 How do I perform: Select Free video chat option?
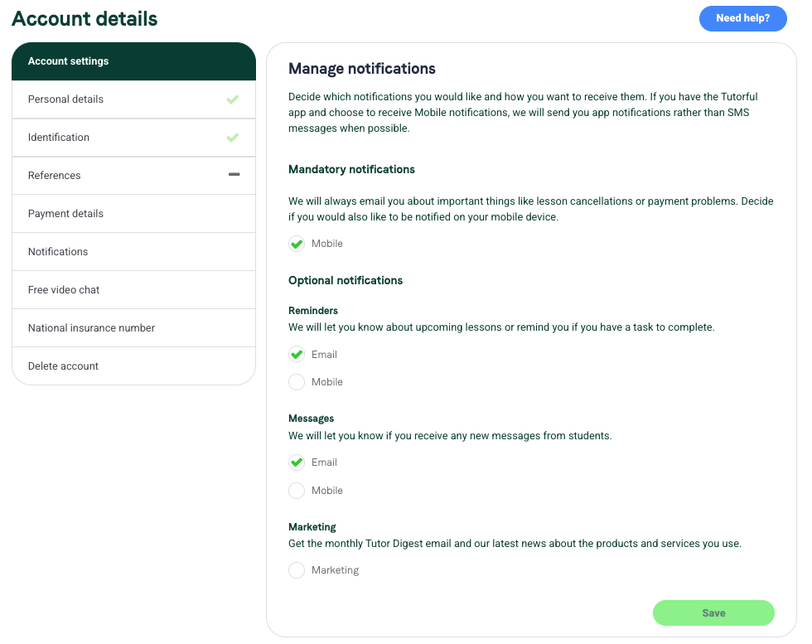[133, 289]
